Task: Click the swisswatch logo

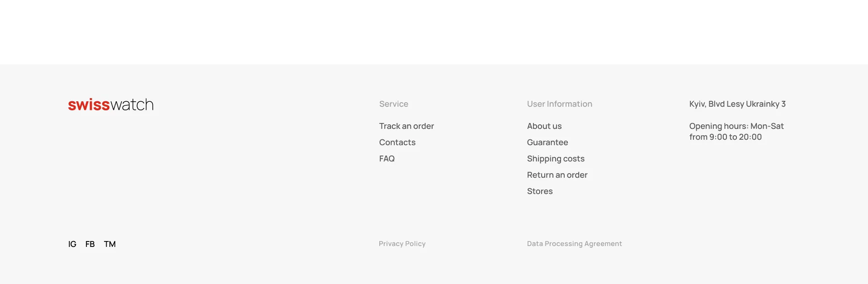Action: point(111,104)
